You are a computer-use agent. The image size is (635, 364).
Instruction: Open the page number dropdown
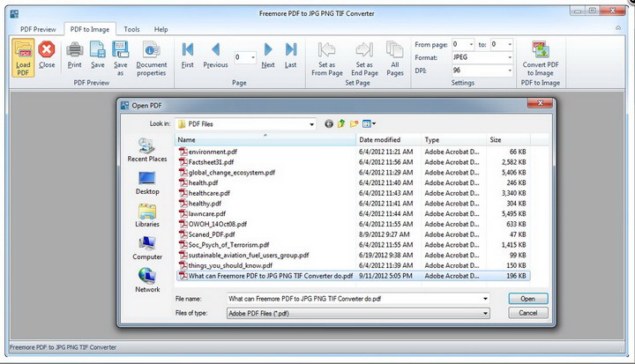253,57
